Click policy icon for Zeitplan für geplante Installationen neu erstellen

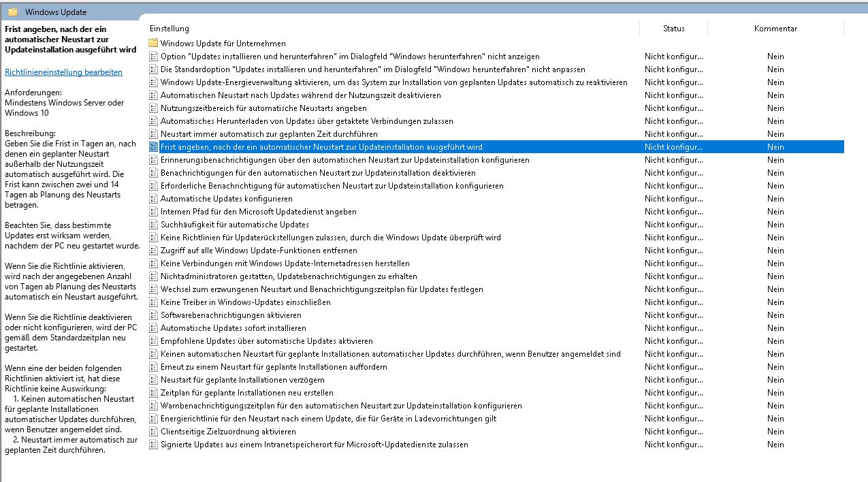tap(153, 393)
